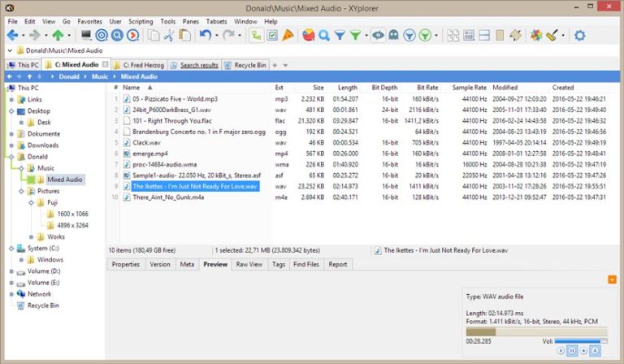Screen dimensions: 624x364
Task: Switch to the Meta info tab
Action: (x=187, y=264)
